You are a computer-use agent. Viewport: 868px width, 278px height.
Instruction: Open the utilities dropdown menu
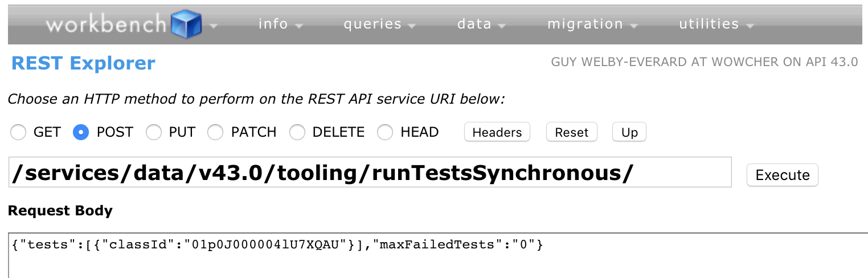click(x=716, y=24)
